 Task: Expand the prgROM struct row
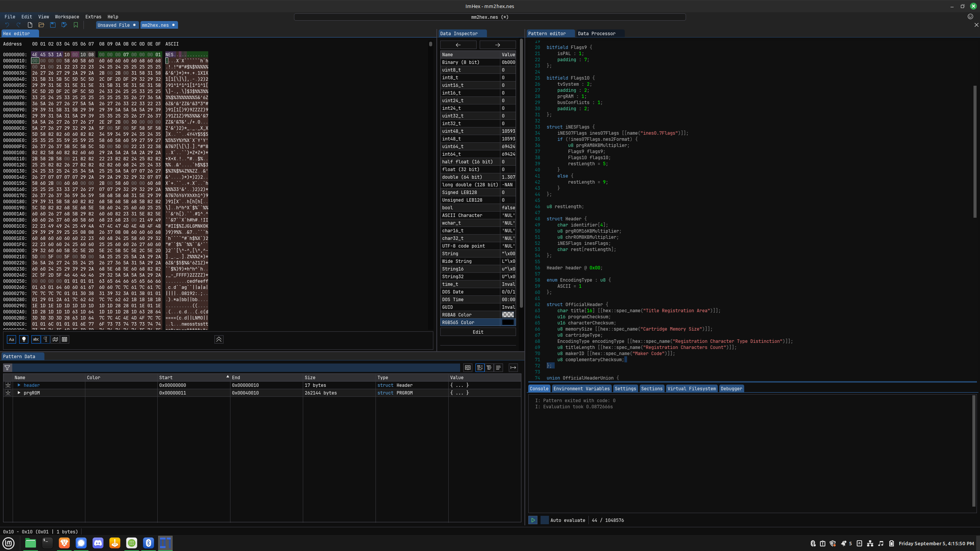tap(19, 393)
